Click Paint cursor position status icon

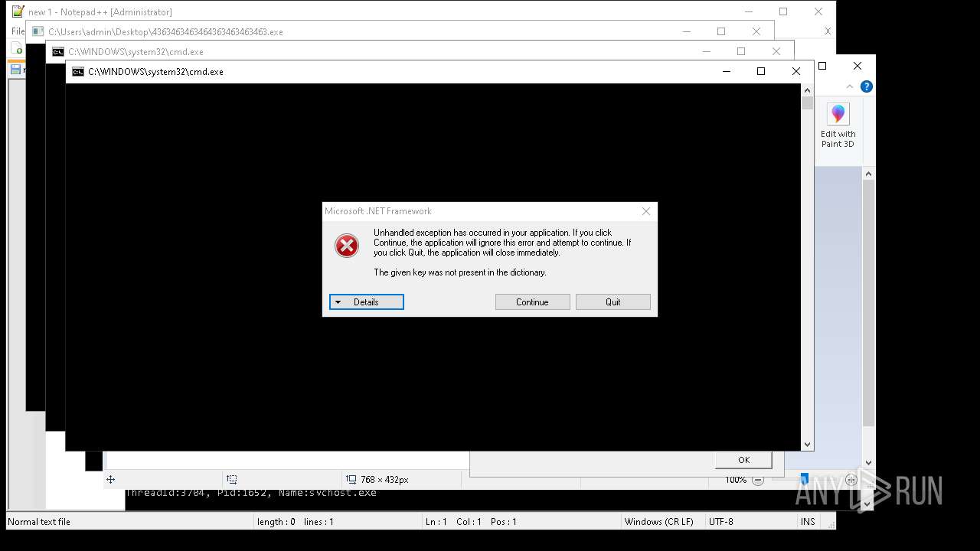click(x=110, y=479)
